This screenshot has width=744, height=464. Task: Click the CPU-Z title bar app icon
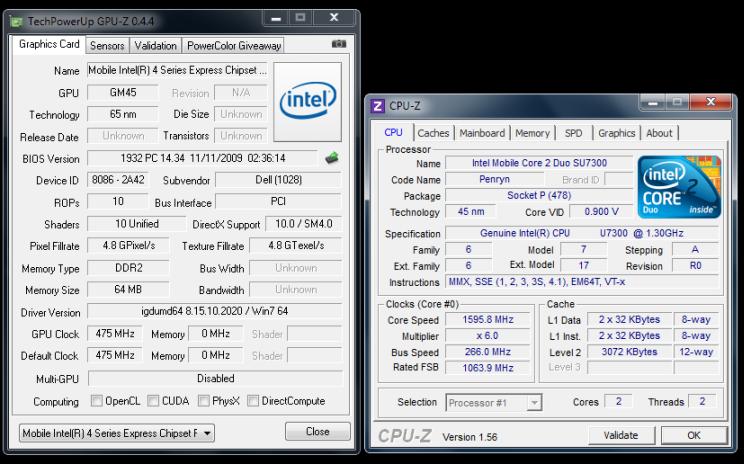378,105
